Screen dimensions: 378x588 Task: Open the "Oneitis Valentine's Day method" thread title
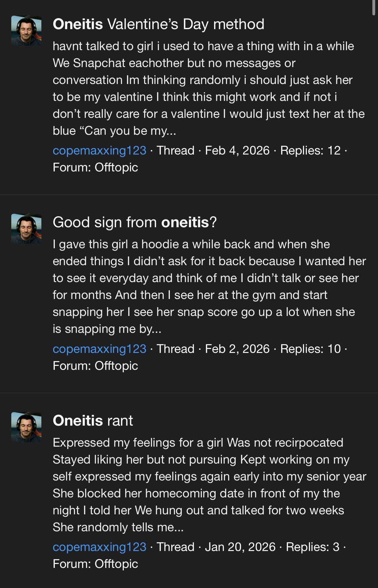(x=158, y=24)
